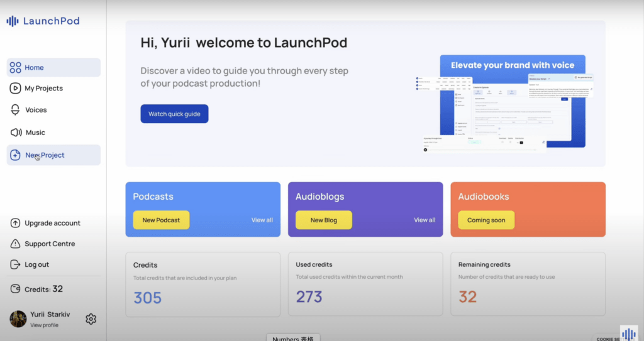Screen dimensions: 644x341
Task: Create a New Podcast
Action: [x=161, y=220]
